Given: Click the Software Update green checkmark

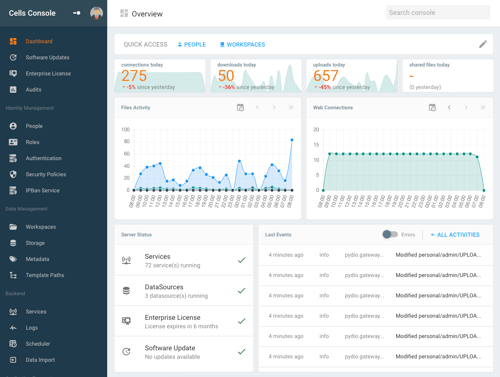Looking at the screenshot, I should point(242,352).
